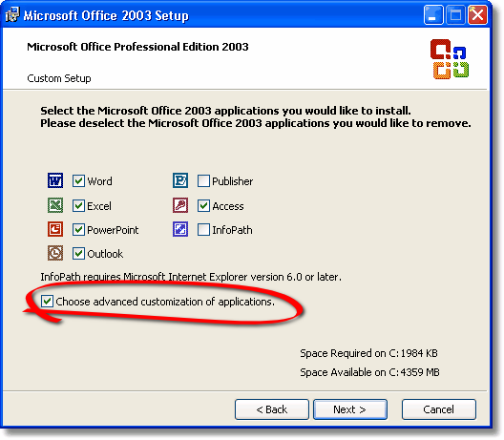Screen dimensions: 504x440
Task: Click the setup icon in title bar
Action: (x=12, y=14)
